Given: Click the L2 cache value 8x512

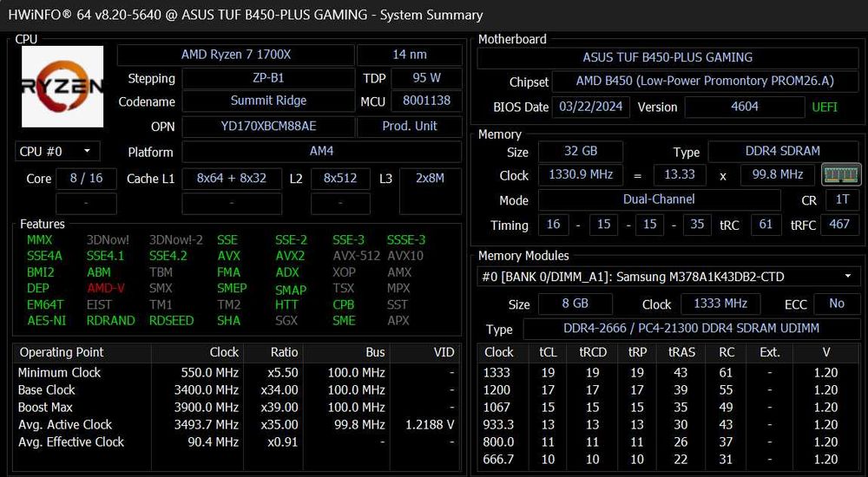Looking at the screenshot, I should click(x=340, y=179).
